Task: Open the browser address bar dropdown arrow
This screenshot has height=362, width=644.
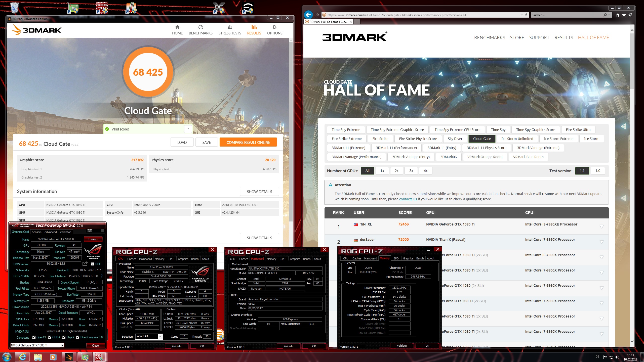Action: point(522,15)
